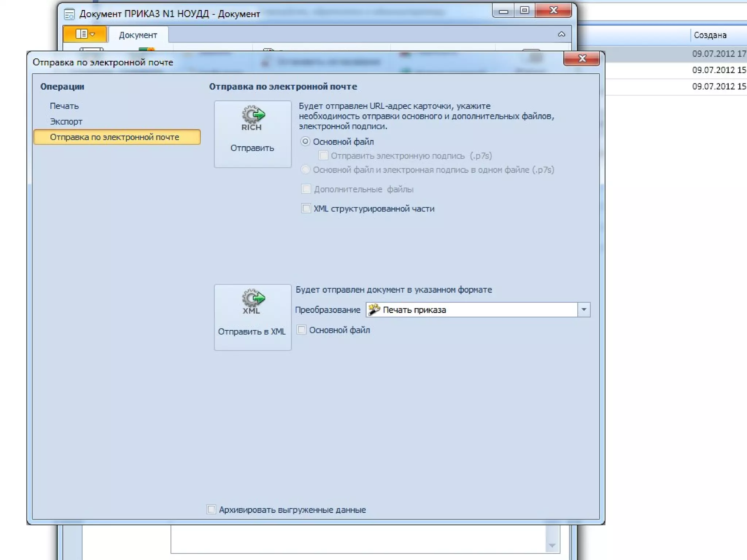747x560 pixels.
Task: Enable the XML структурированной части checkbox
Action: coord(306,209)
